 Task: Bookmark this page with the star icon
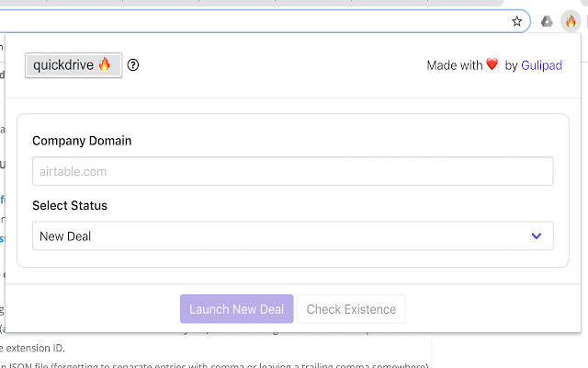(516, 21)
